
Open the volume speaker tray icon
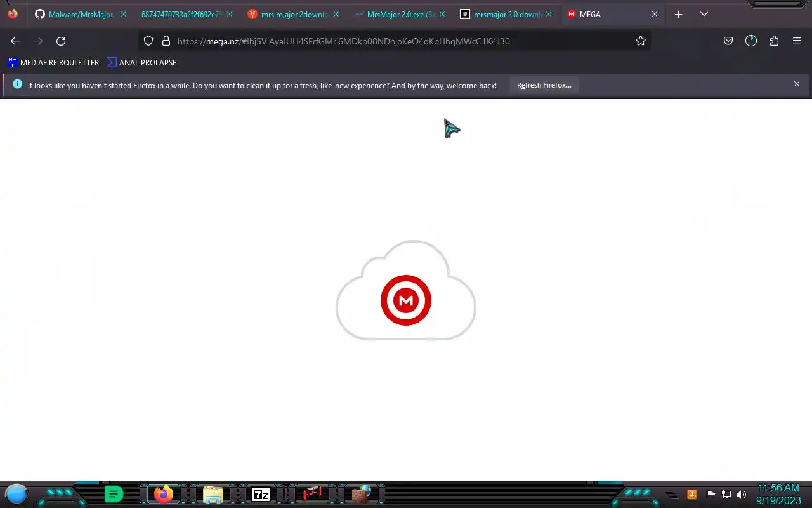click(742, 494)
